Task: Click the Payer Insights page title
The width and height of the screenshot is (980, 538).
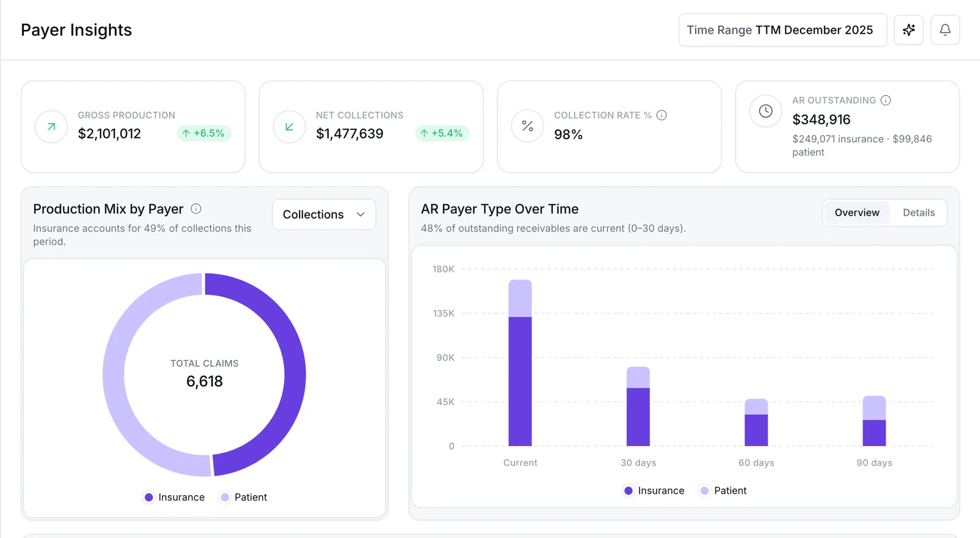Action: (x=77, y=30)
